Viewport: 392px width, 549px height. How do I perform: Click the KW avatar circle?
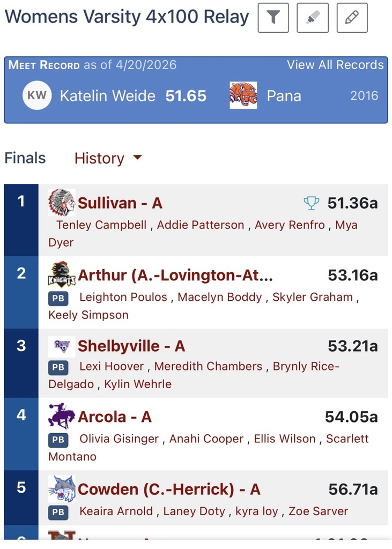click(x=37, y=96)
